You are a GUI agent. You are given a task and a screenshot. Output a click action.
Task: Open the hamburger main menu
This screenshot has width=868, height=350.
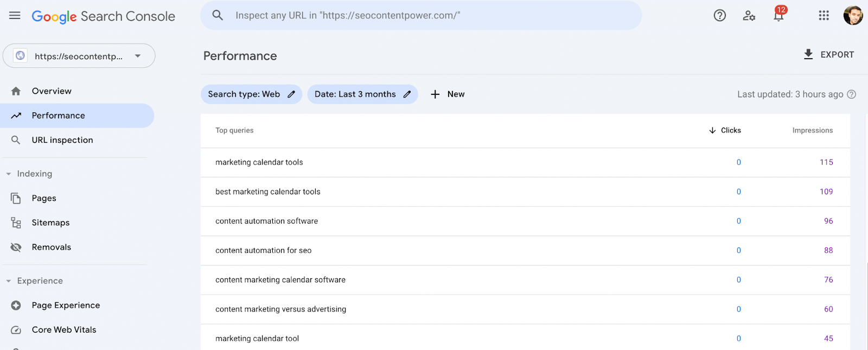coord(15,16)
